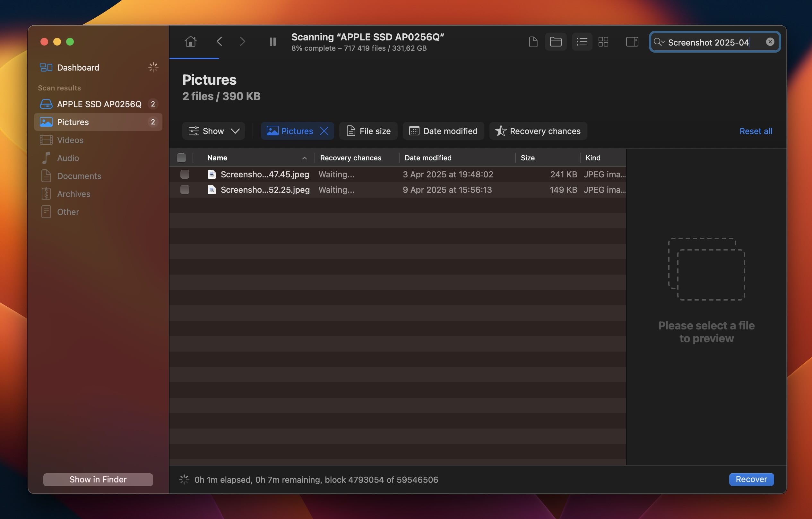Navigate forward with the right chevron
The image size is (812, 519).
(x=242, y=41)
